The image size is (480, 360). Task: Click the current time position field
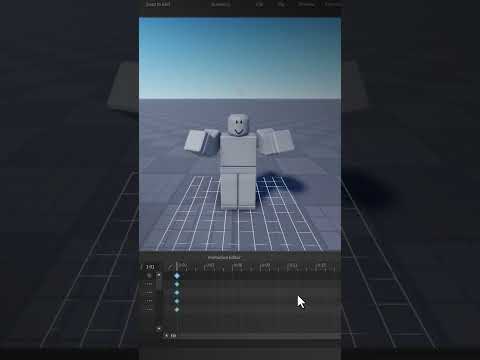[x=150, y=267]
